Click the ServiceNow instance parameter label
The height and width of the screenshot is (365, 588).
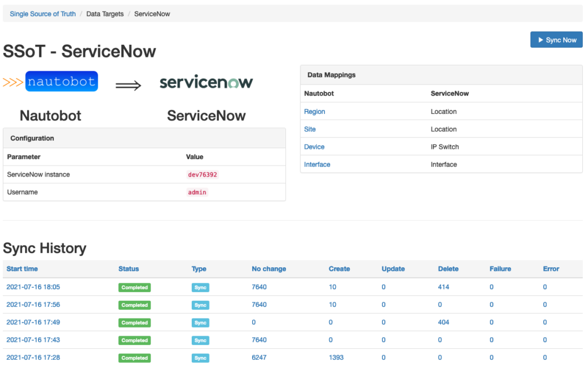click(x=38, y=175)
